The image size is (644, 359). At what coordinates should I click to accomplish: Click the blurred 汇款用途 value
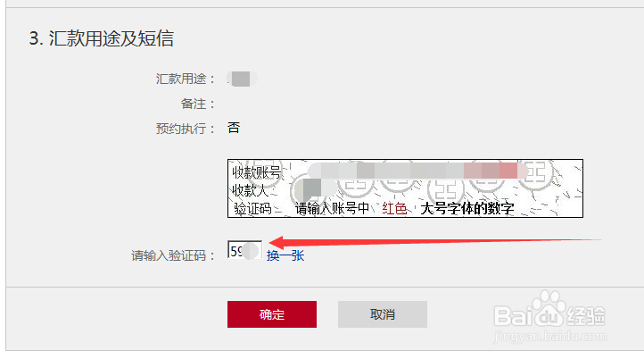tap(242, 79)
